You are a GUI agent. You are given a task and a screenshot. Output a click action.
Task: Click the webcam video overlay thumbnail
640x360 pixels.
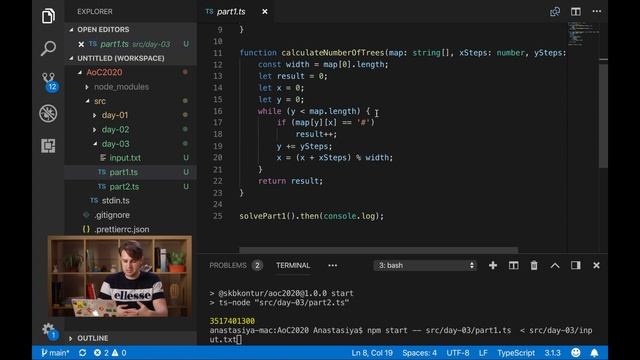click(120, 276)
